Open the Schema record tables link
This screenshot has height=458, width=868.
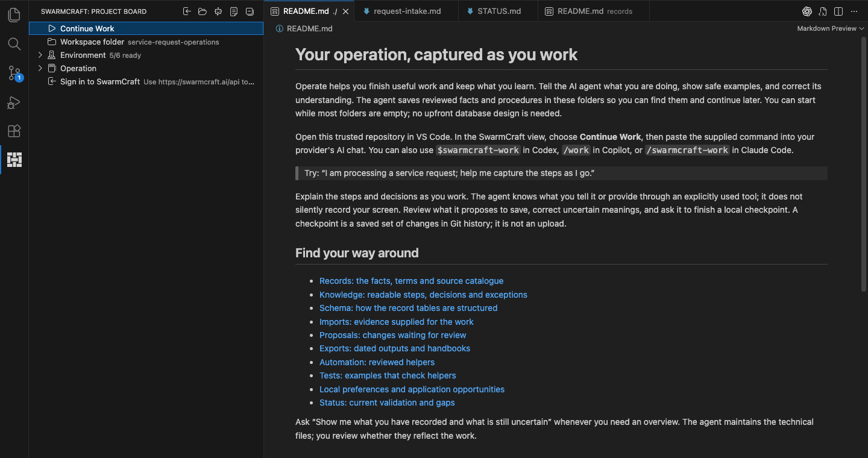click(x=408, y=308)
